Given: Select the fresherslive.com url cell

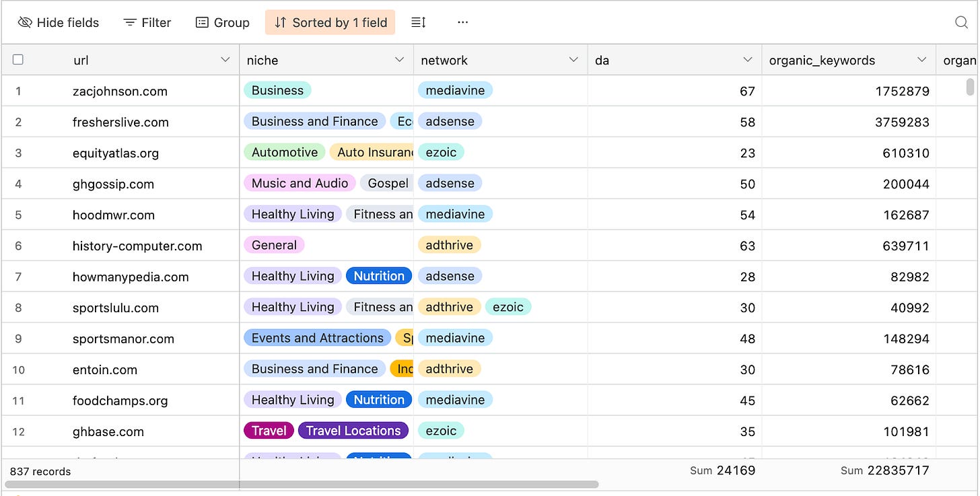Looking at the screenshot, I should 120,122.
